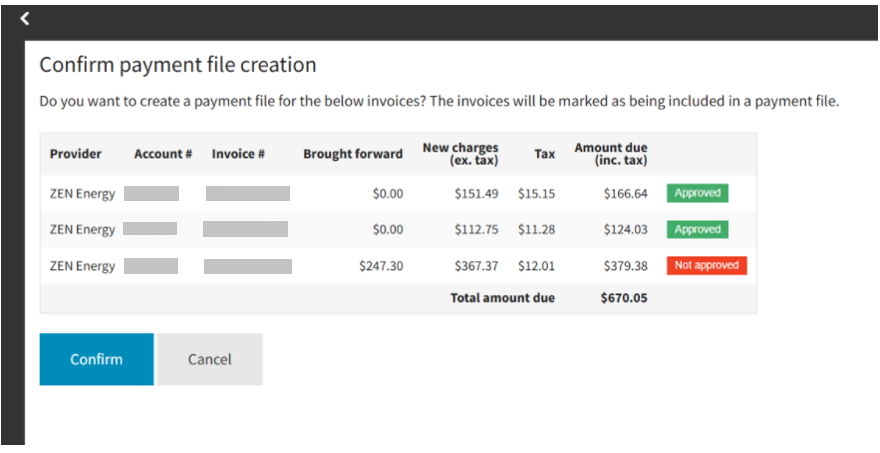Select the red Not approved badge
The height and width of the screenshot is (453, 880).
click(x=706, y=266)
